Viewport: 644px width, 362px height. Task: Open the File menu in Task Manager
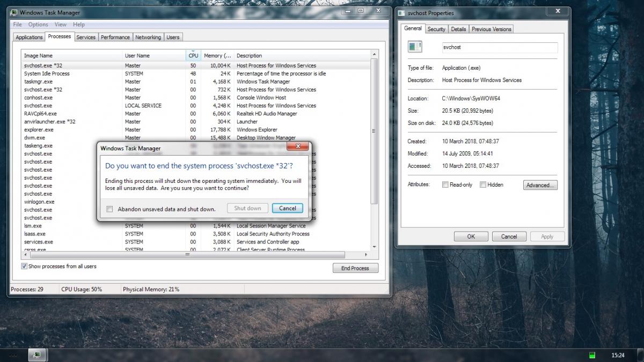click(17, 25)
